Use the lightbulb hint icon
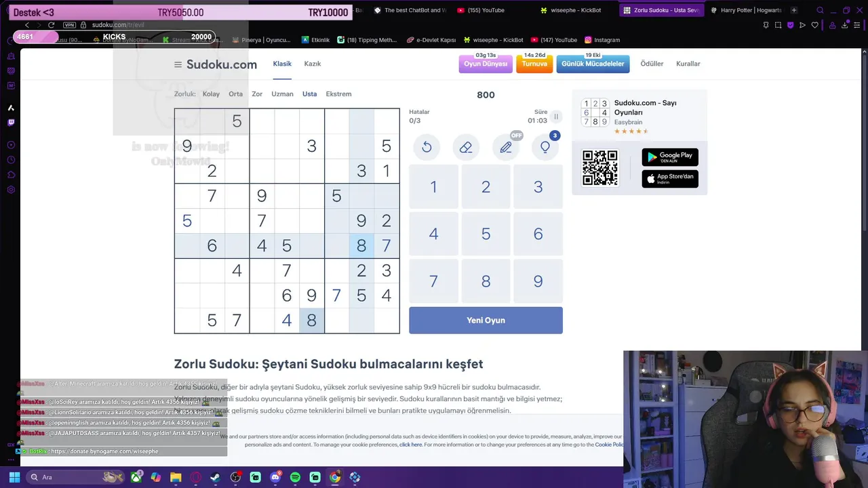 [x=545, y=147]
